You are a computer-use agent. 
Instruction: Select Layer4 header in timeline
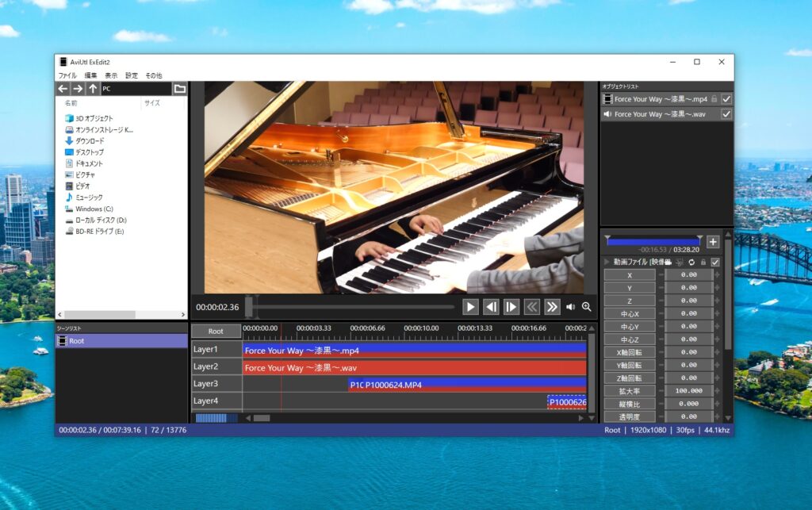click(216, 401)
